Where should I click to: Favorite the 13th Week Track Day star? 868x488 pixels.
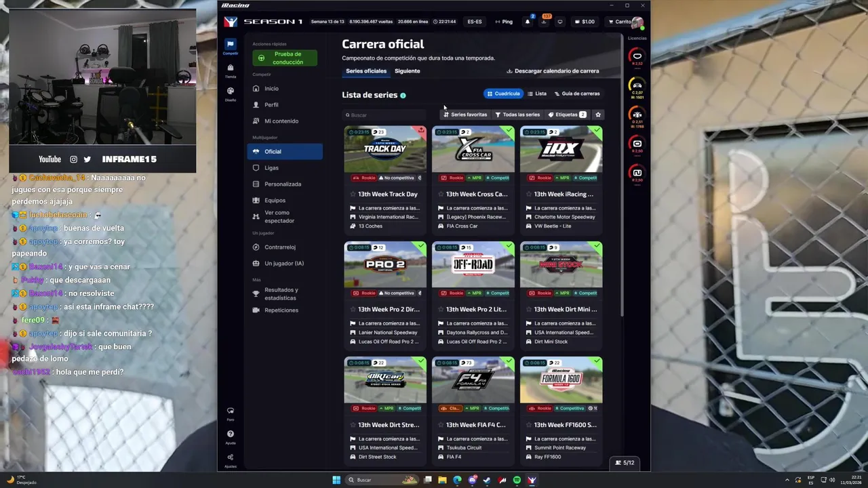point(353,195)
